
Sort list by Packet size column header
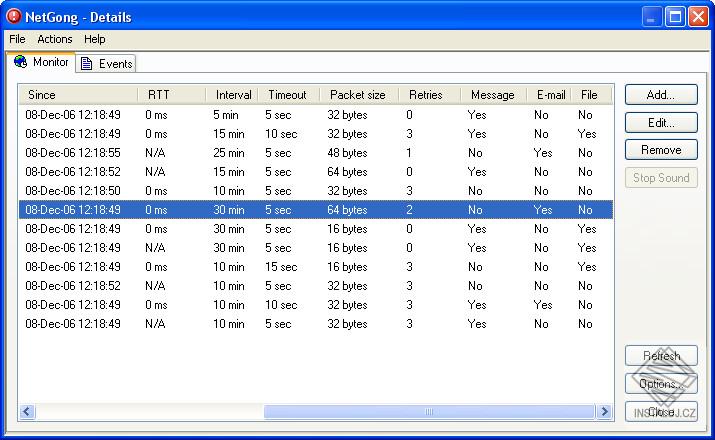[358, 95]
